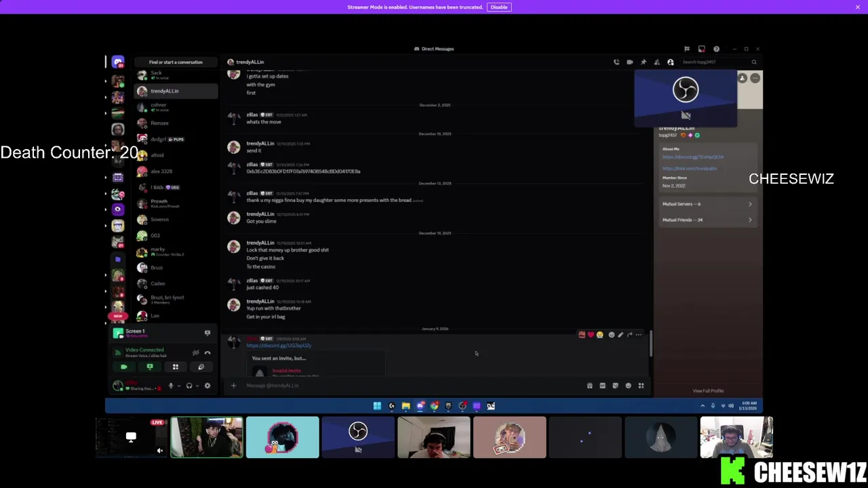Viewport: 868px width, 488px height.
Task: Open apps launcher icon in message bar
Action: point(641,386)
